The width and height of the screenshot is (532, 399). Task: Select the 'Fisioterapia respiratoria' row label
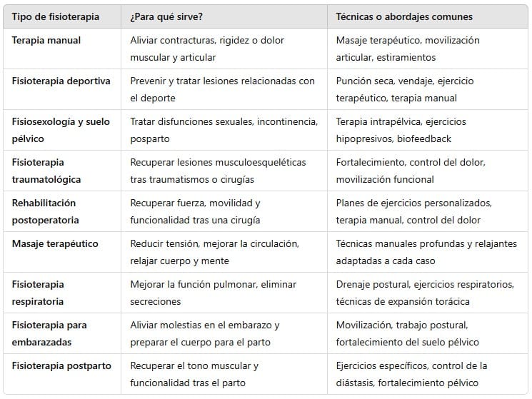(x=38, y=293)
